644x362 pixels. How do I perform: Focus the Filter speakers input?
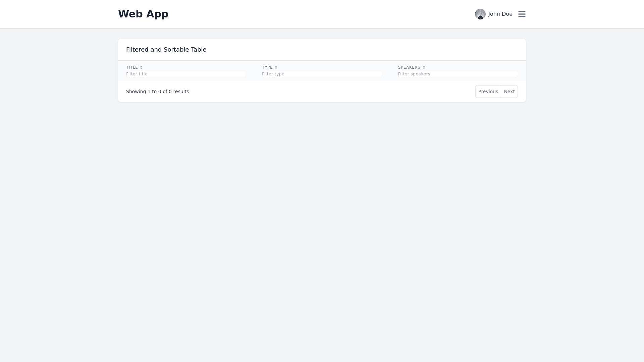458,74
